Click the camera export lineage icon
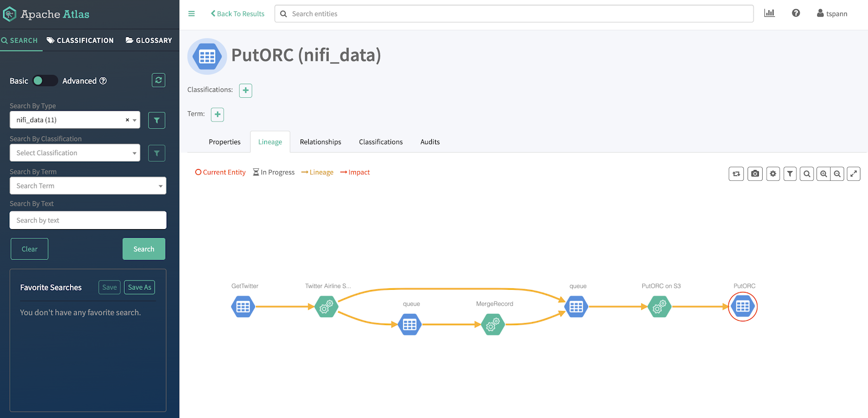 [755, 174]
